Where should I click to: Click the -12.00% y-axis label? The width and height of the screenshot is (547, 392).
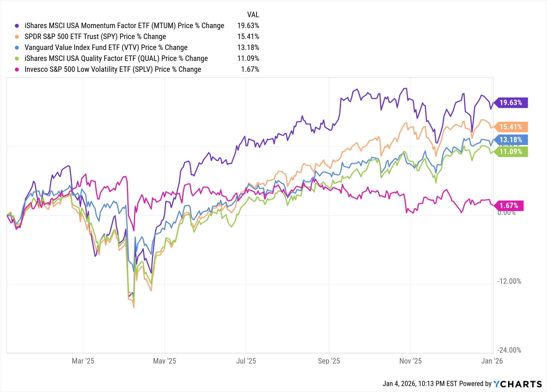509,281
